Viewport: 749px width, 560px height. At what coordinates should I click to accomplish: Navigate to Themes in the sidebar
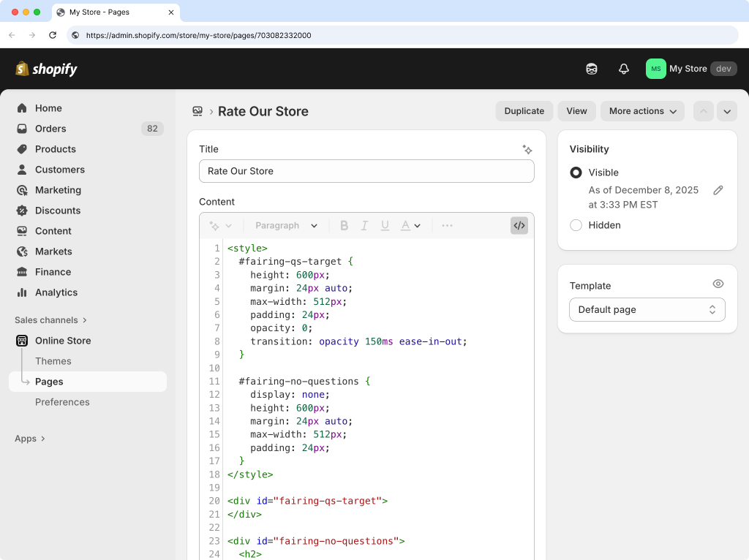pos(53,360)
